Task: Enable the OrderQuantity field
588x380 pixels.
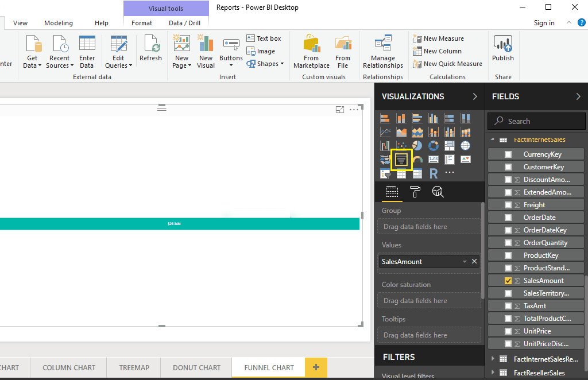Action: pos(508,243)
